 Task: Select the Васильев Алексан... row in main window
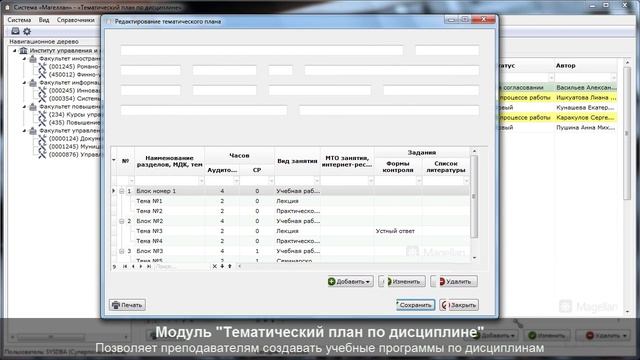point(557,87)
